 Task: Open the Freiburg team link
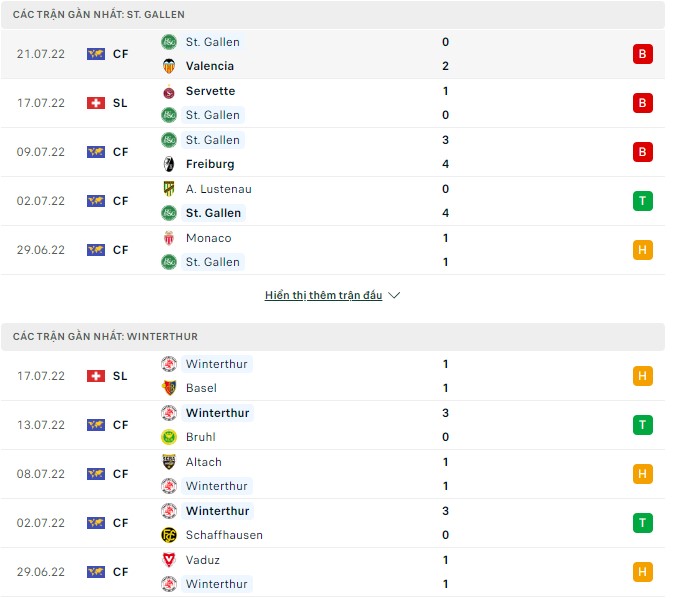point(210,164)
